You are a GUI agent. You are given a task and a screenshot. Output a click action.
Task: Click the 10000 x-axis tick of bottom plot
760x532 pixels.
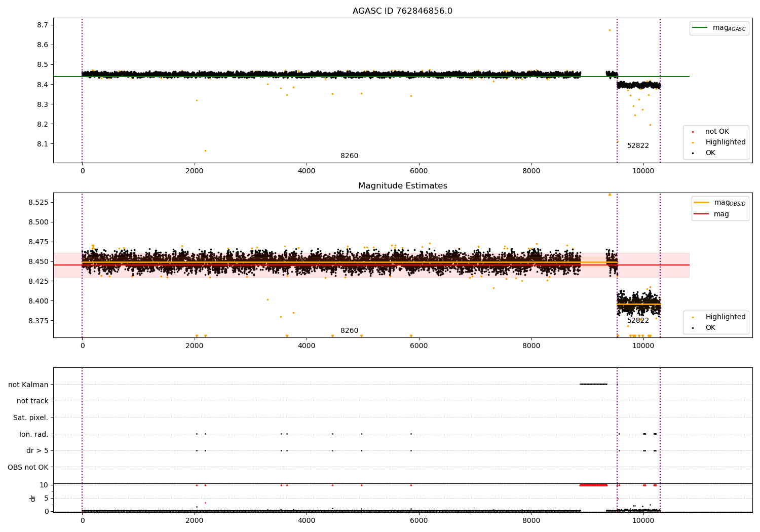pyautogui.click(x=643, y=520)
